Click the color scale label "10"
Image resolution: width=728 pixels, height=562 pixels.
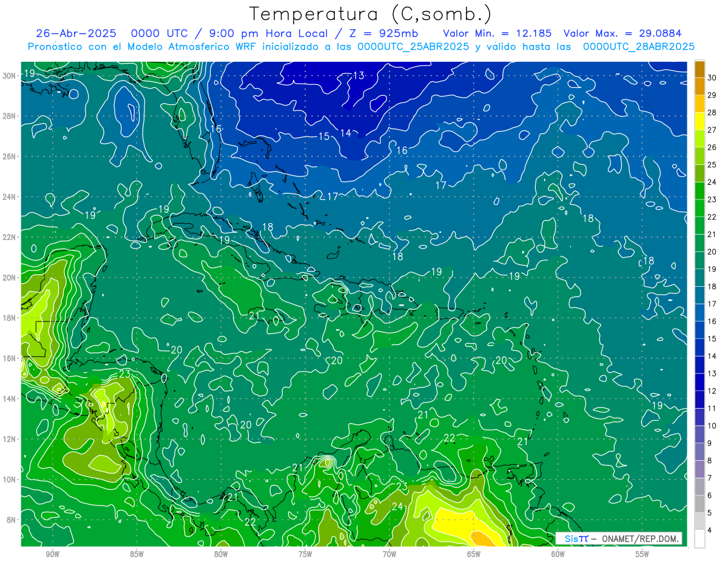[x=712, y=426]
